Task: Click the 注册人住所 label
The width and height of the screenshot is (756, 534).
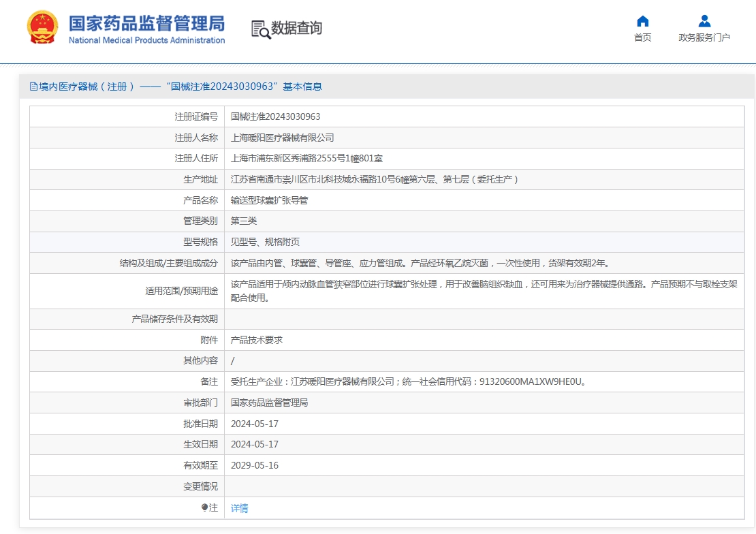Action: 196,158
